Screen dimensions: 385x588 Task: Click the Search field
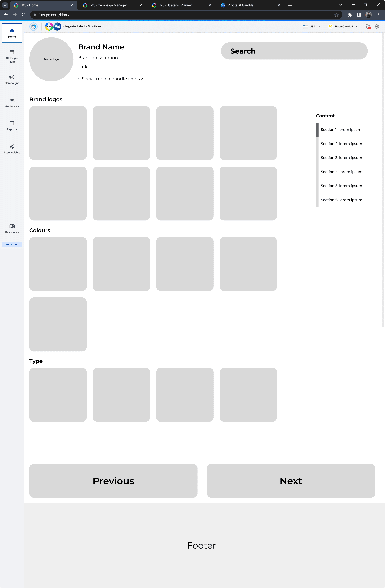294,51
